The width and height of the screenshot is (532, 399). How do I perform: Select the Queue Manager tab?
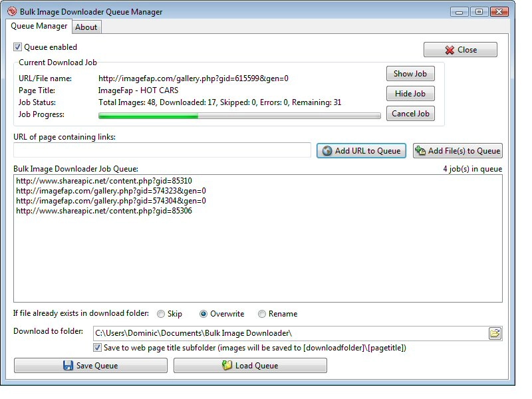pyautogui.click(x=39, y=26)
